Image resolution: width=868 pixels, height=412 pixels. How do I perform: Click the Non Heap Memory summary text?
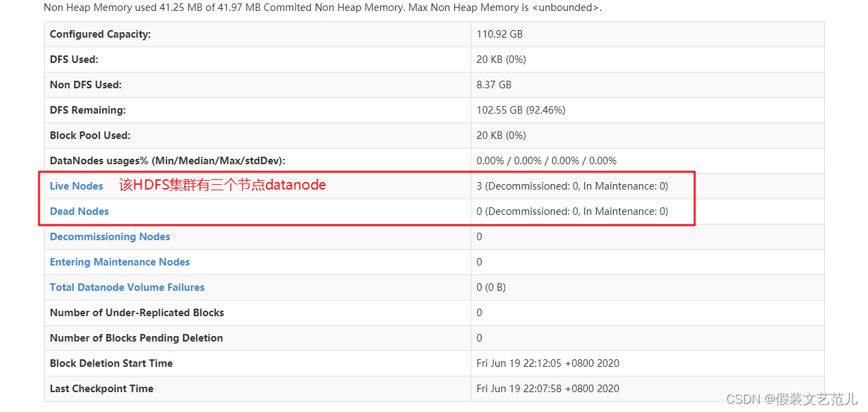tap(323, 8)
